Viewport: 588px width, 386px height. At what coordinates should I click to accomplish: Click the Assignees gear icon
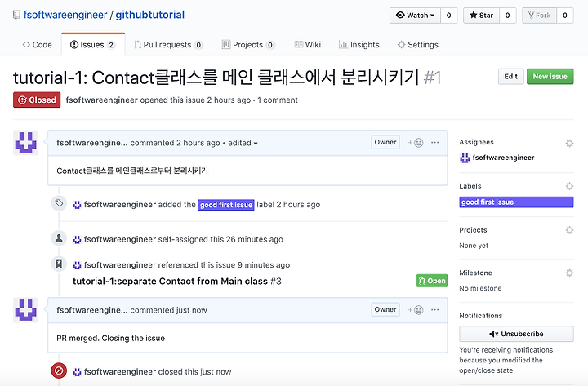(569, 143)
